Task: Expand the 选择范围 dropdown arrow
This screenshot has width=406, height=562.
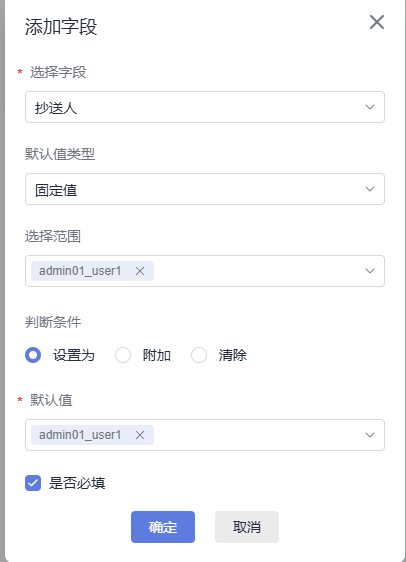Action: coord(370,271)
